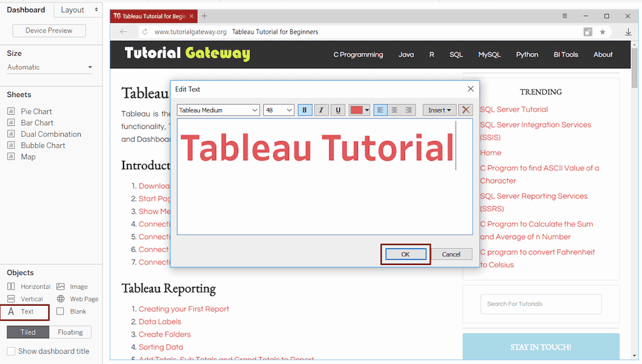Image resolution: width=642 pixels, height=364 pixels.
Task: Select the Vertical container object icon
Action: (11, 299)
